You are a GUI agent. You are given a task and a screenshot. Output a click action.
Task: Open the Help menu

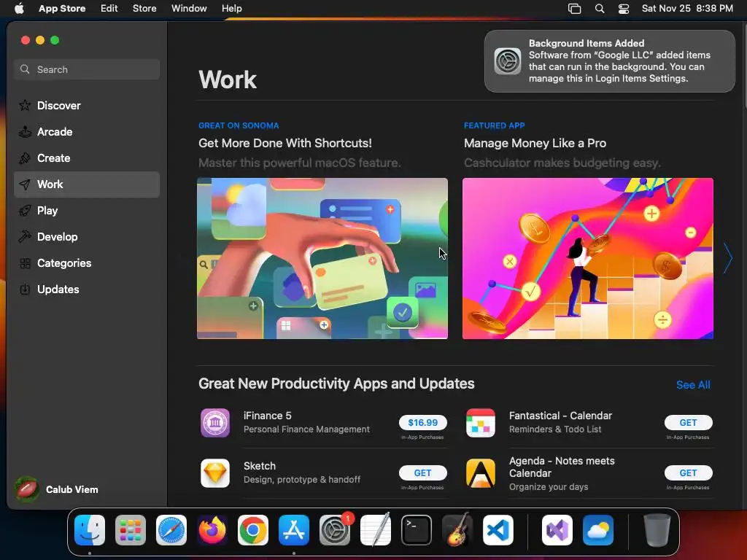pyautogui.click(x=231, y=8)
